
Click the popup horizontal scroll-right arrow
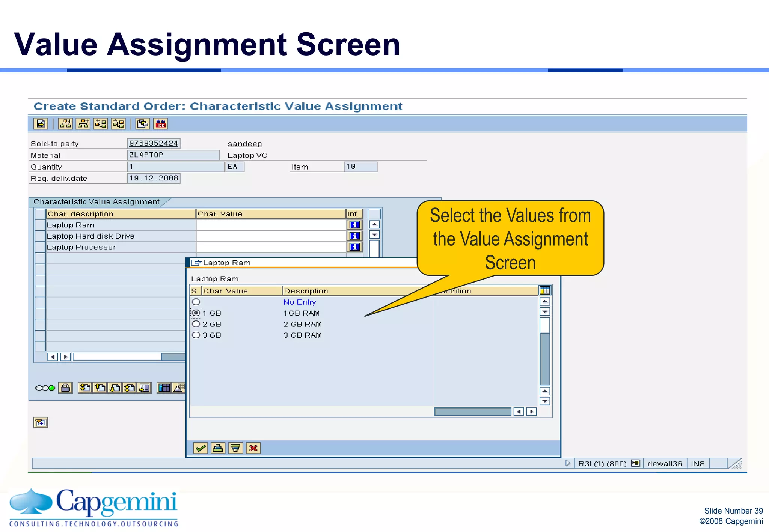tap(531, 412)
